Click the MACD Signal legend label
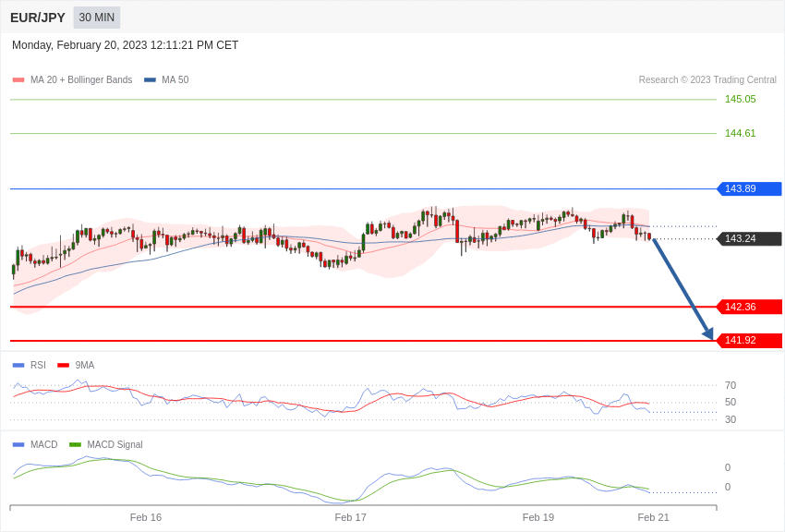Image resolution: width=785 pixels, height=532 pixels. 115,444
